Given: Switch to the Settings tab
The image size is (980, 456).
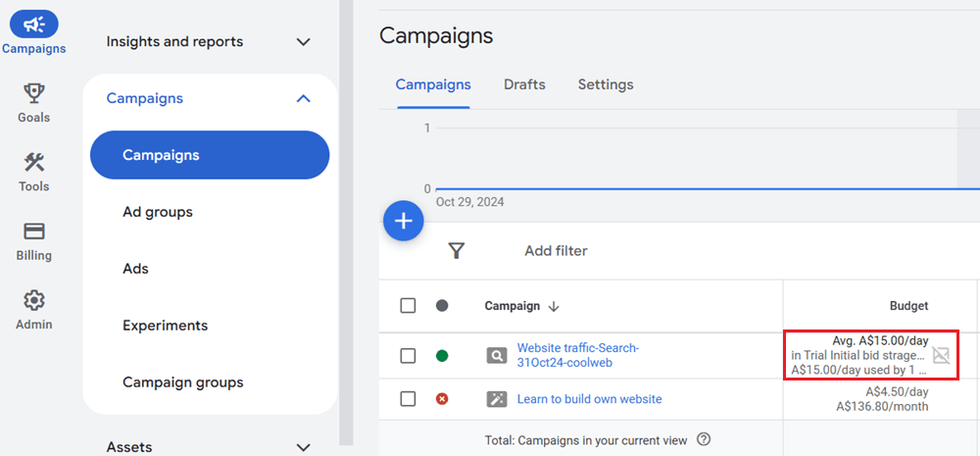Looking at the screenshot, I should pyautogui.click(x=605, y=84).
